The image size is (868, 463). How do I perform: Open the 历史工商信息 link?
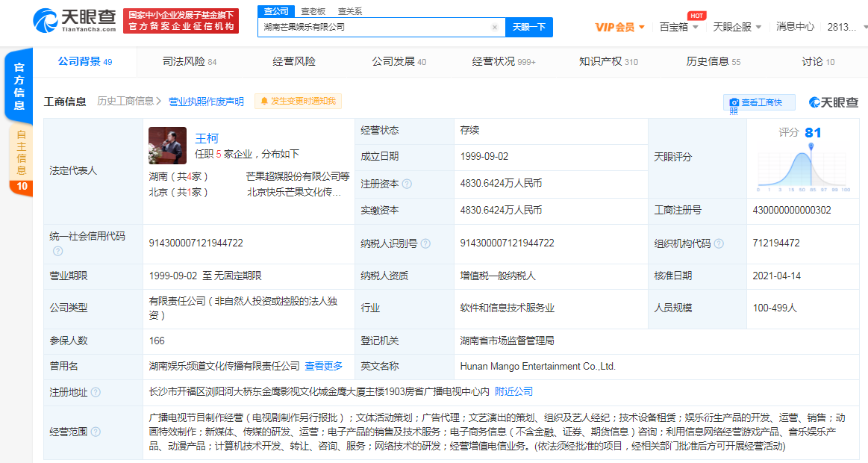click(129, 102)
